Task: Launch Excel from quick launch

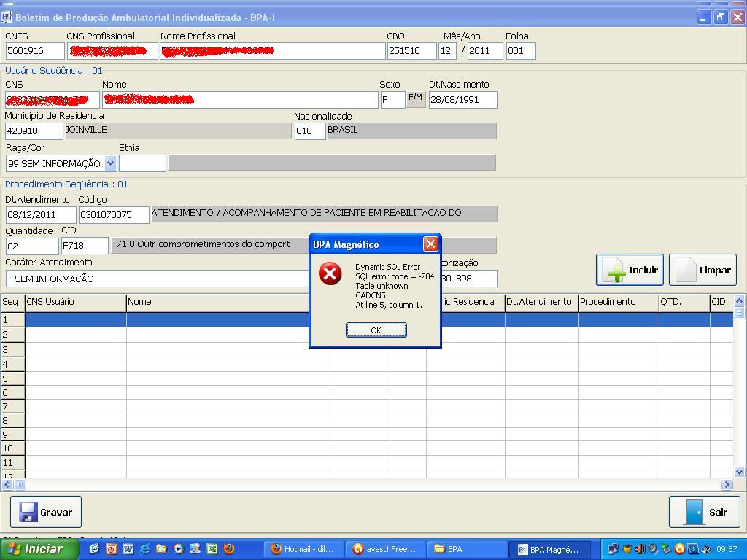Action: (212, 549)
